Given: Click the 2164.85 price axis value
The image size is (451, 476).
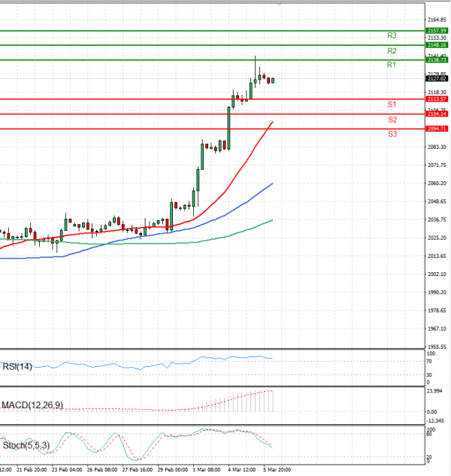Looking at the screenshot, I should point(437,20).
